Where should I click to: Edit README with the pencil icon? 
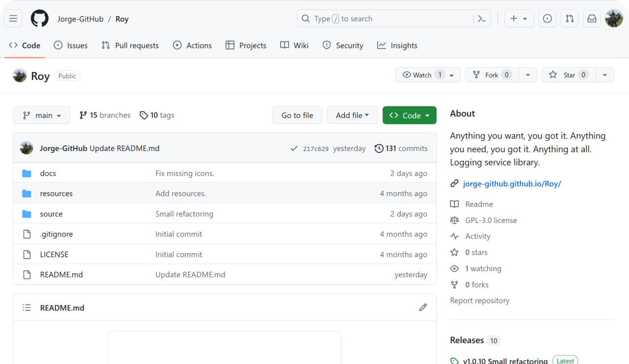[x=423, y=308]
